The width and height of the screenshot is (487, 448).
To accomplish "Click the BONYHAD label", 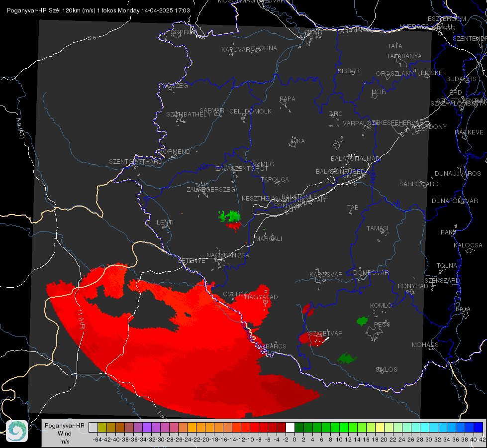I will (413, 286).
